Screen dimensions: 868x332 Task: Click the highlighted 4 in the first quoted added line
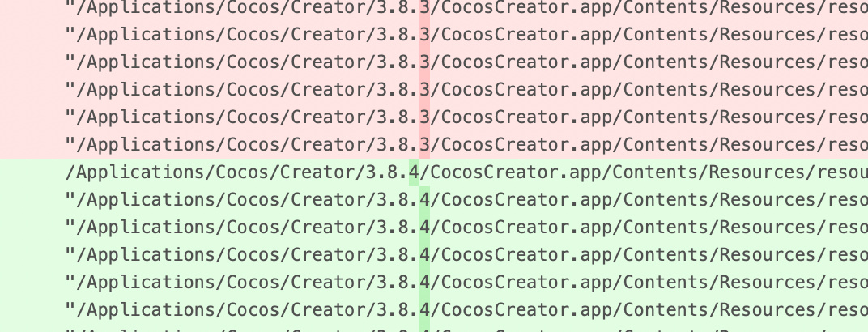coord(424,199)
